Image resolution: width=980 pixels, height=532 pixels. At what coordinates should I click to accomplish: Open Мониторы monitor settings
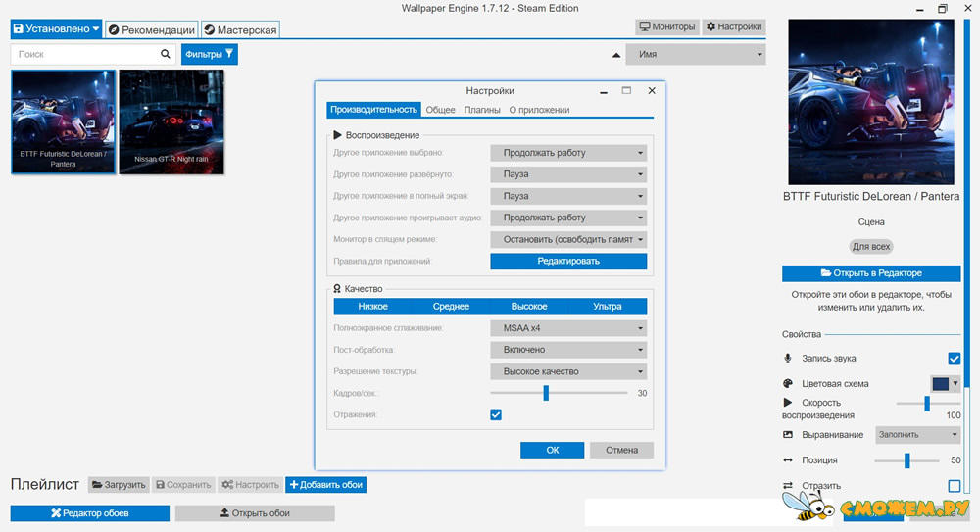666,26
